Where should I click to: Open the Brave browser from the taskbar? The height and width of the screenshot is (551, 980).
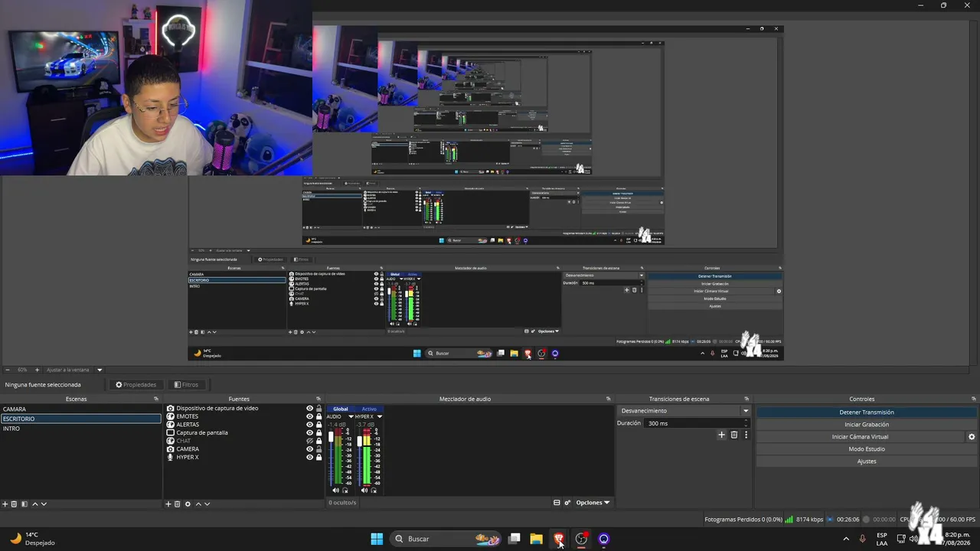[559, 539]
